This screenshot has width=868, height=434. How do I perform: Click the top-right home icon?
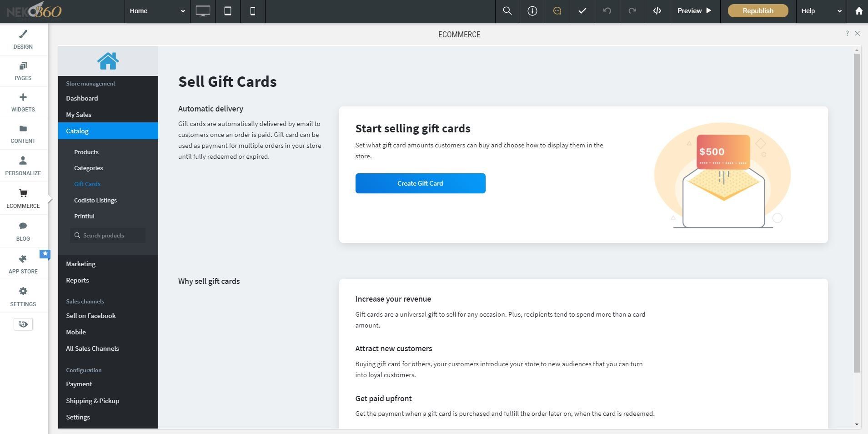click(x=858, y=11)
